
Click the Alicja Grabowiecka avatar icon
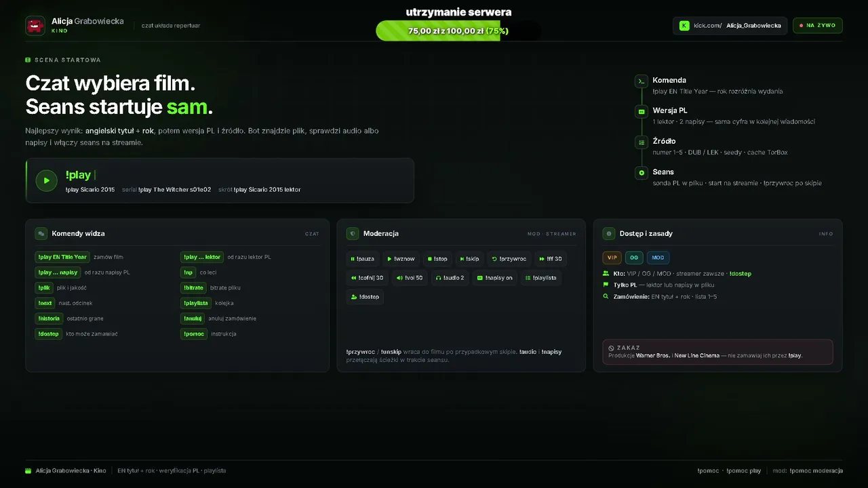[35, 26]
